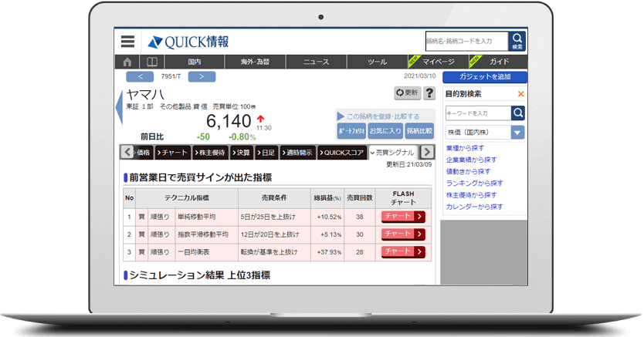The width and height of the screenshot is (644, 337).
Task: Click the お気に入り button
Action: [x=385, y=131]
